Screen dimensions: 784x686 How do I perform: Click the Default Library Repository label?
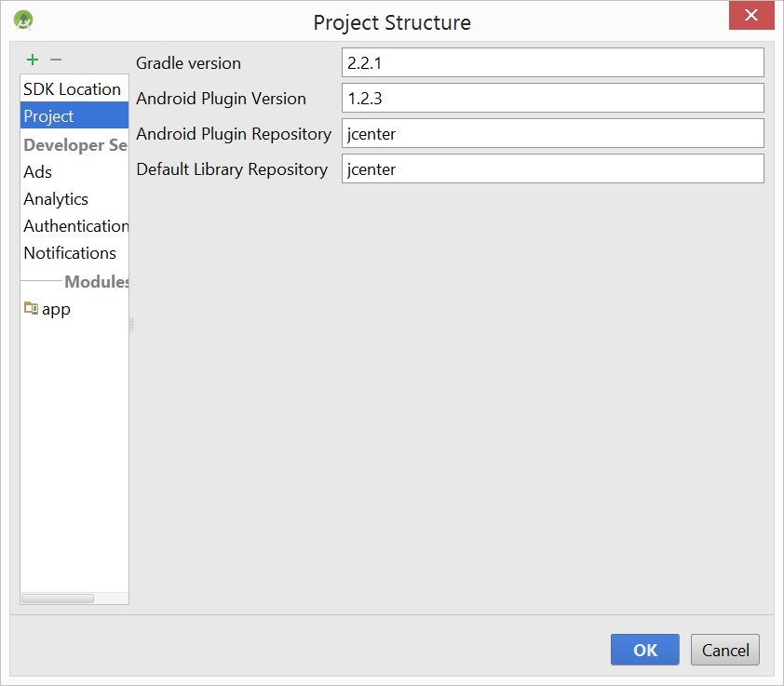click(232, 169)
